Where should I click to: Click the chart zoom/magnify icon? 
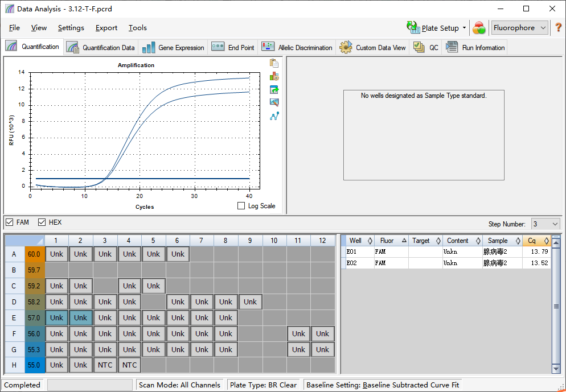click(x=274, y=102)
